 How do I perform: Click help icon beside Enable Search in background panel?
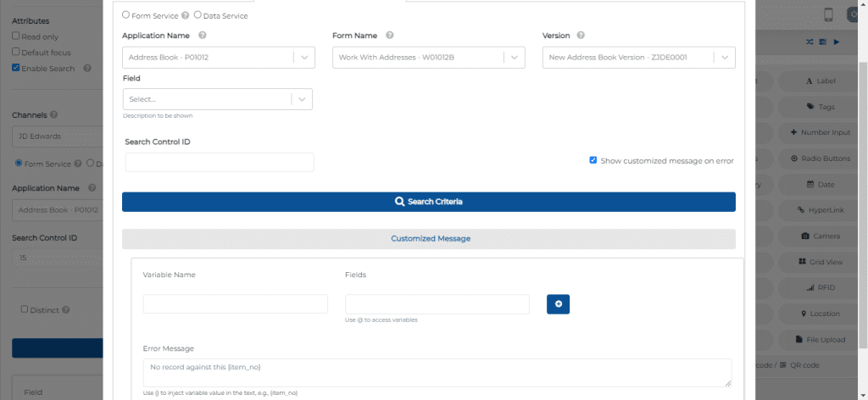pos(87,69)
